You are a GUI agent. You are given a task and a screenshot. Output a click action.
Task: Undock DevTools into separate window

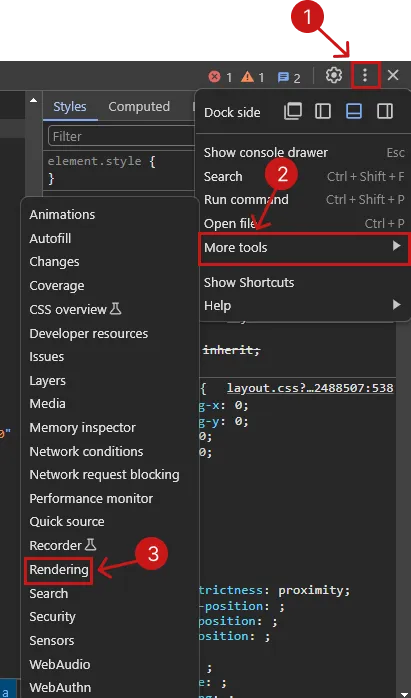click(293, 111)
